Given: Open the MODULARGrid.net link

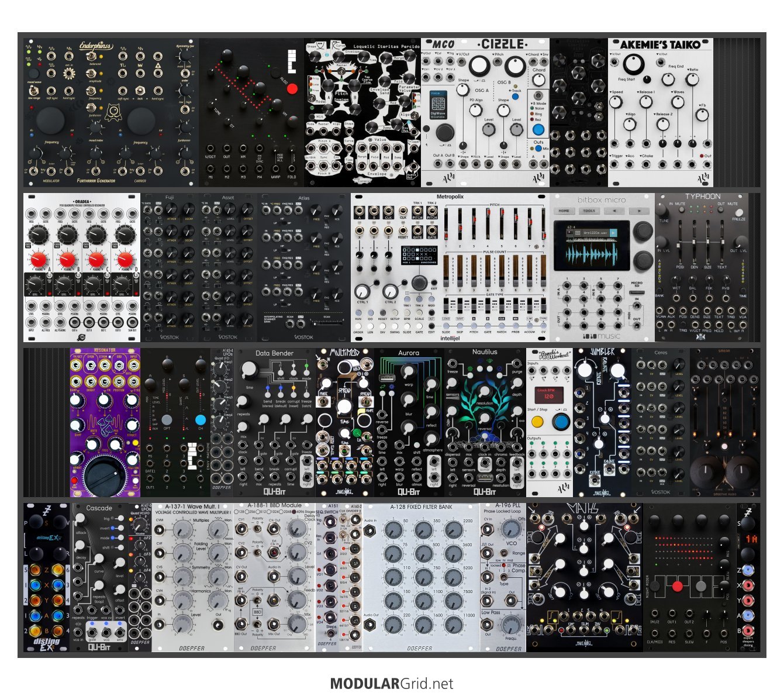Looking at the screenshot, I should click(392, 683).
